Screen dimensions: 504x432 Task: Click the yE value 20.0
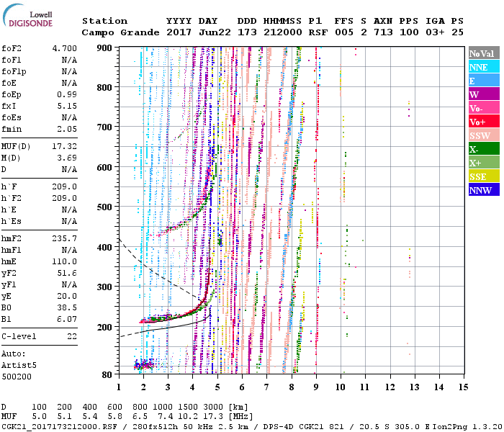pos(67,297)
